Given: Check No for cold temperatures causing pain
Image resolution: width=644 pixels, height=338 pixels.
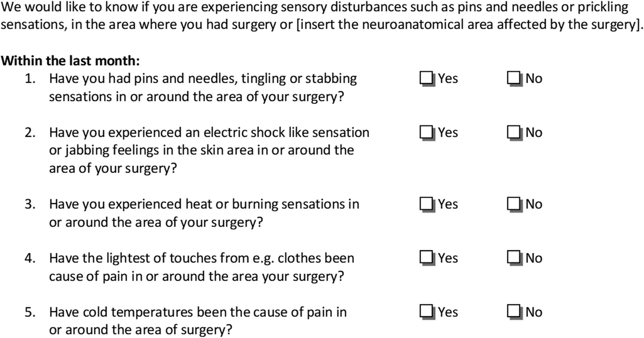Looking at the screenshot, I should 513,311.
